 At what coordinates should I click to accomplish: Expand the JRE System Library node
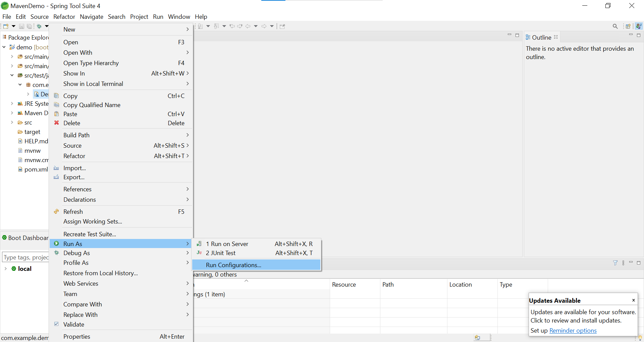(12, 104)
